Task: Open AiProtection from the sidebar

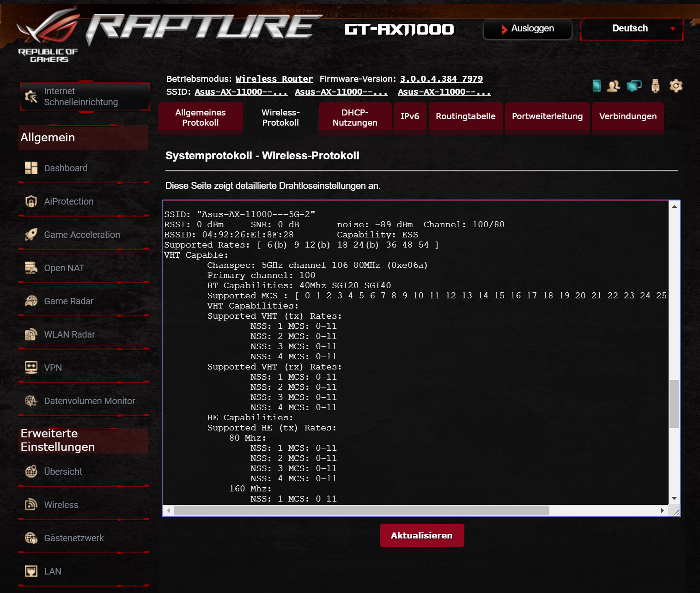Action: [x=68, y=201]
